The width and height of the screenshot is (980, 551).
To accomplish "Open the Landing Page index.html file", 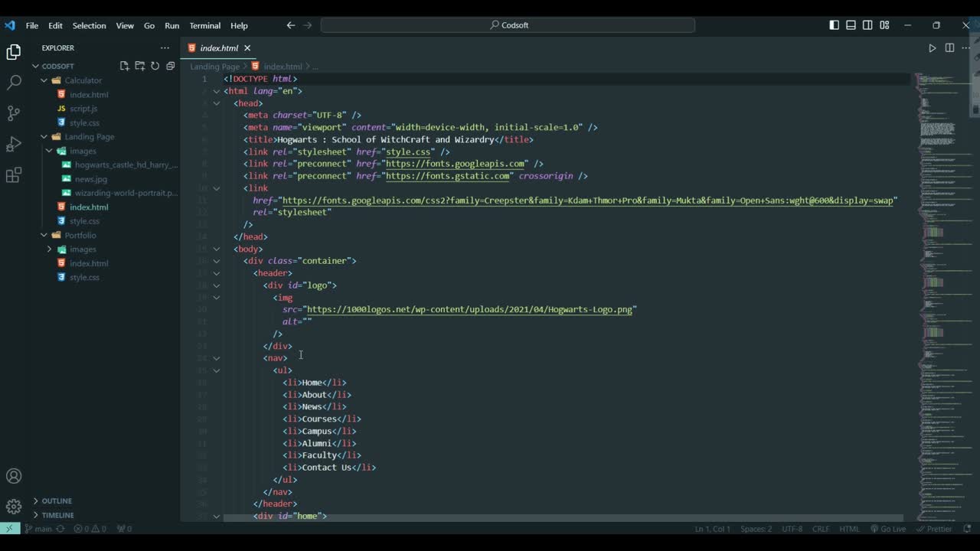I will click(89, 207).
